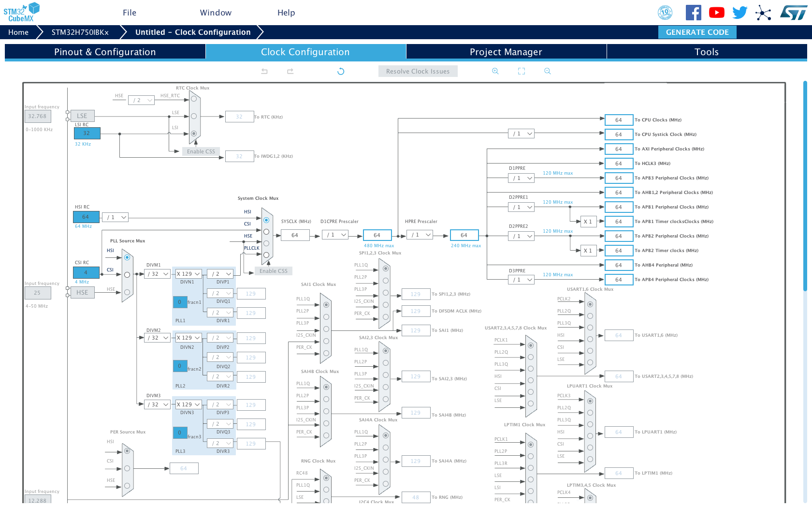Click the ST logo icon
The height and width of the screenshot is (508, 812).
[793, 13]
